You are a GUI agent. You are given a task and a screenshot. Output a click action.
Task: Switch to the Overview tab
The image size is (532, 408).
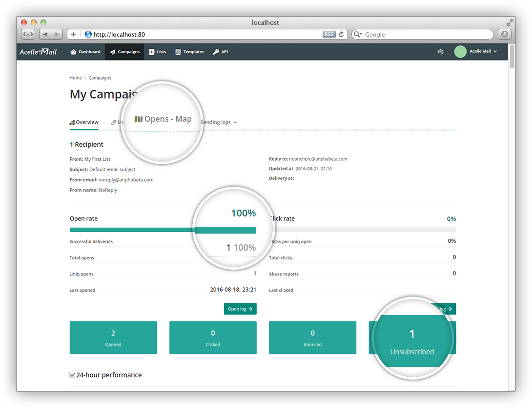click(x=84, y=122)
